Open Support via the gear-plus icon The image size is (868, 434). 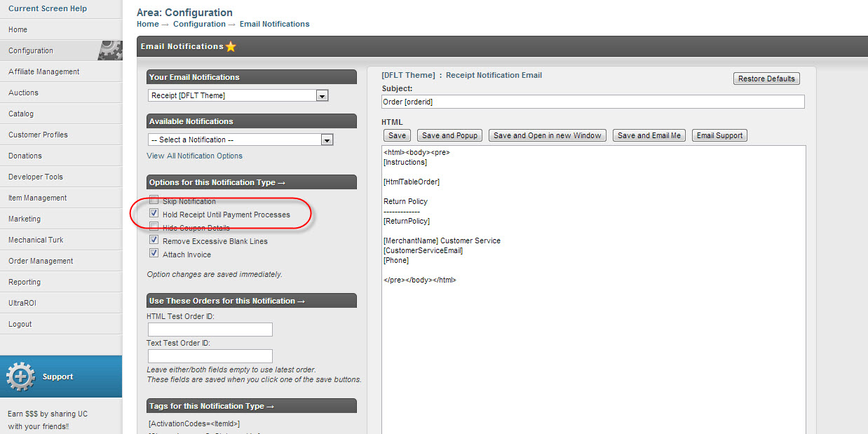(x=20, y=377)
